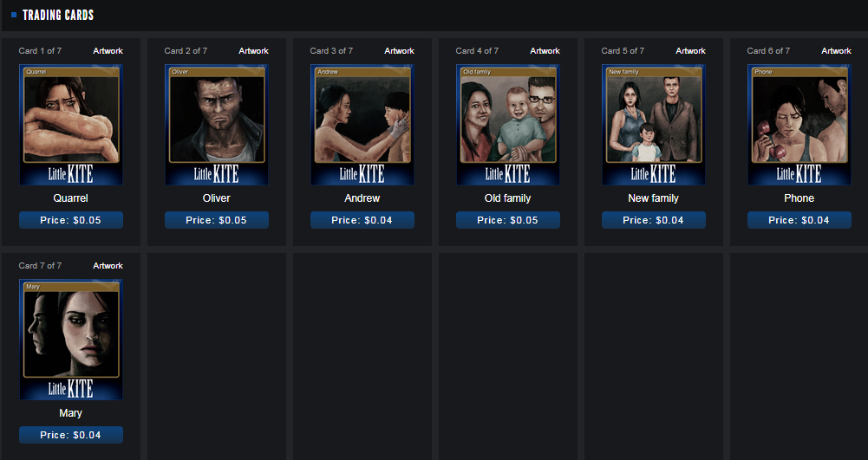Screen dimensions: 868x460
Task: Click the Mary Price: $0.04 button
Action: click(71, 435)
